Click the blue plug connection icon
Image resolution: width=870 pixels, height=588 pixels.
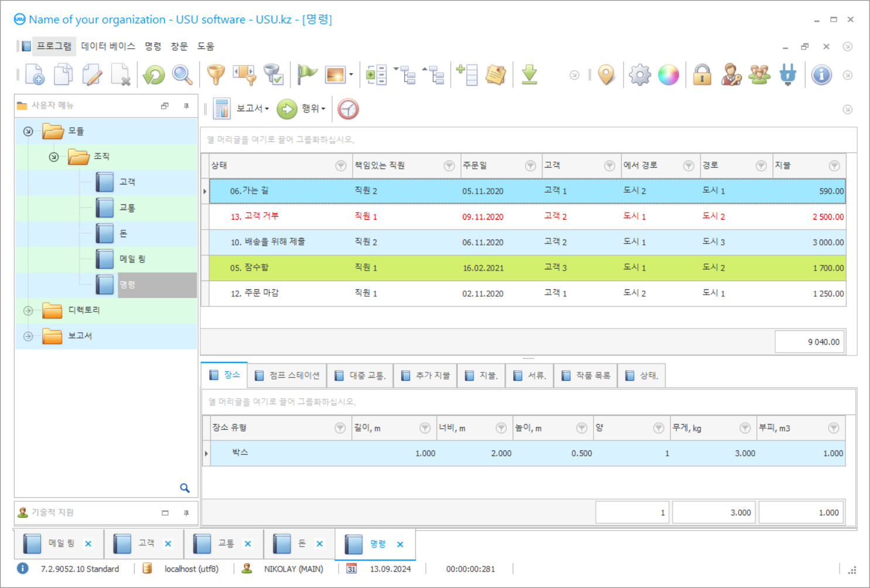click(x=788, y=75)
